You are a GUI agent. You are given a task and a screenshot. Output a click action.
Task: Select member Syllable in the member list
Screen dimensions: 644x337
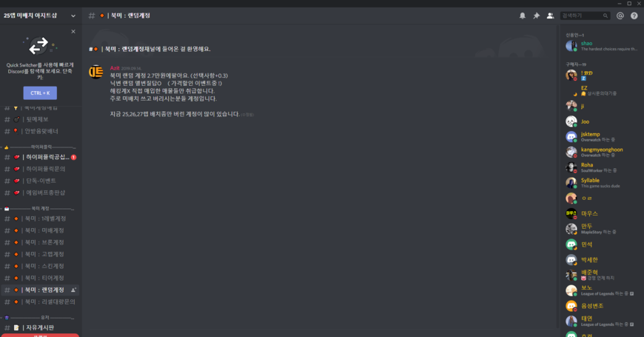[x=601, y=183]
